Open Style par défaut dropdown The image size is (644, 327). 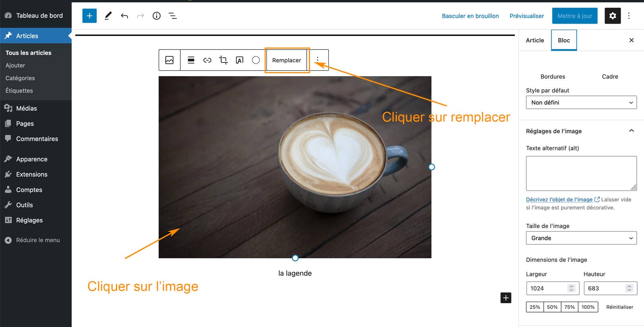581,102
